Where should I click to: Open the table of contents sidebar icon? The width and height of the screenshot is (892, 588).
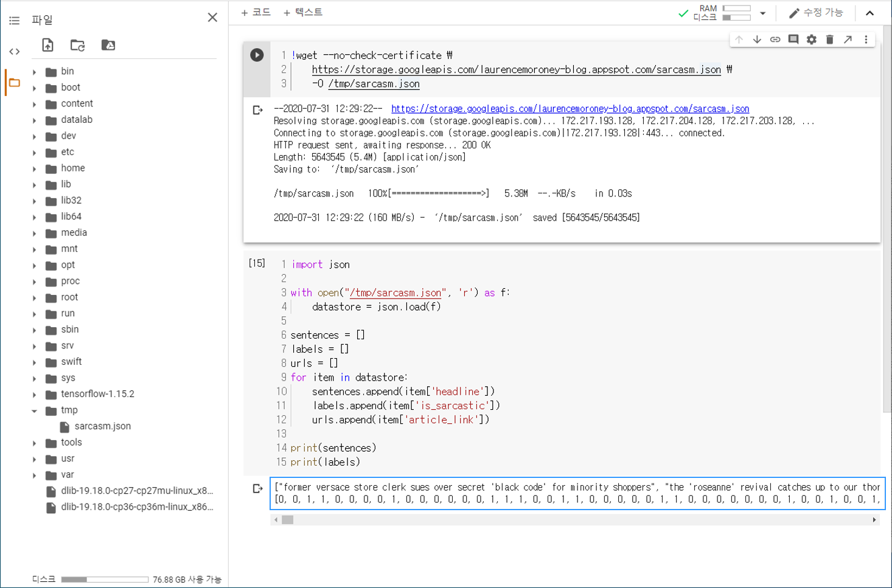pyautogui.click(x=15, y=21)
